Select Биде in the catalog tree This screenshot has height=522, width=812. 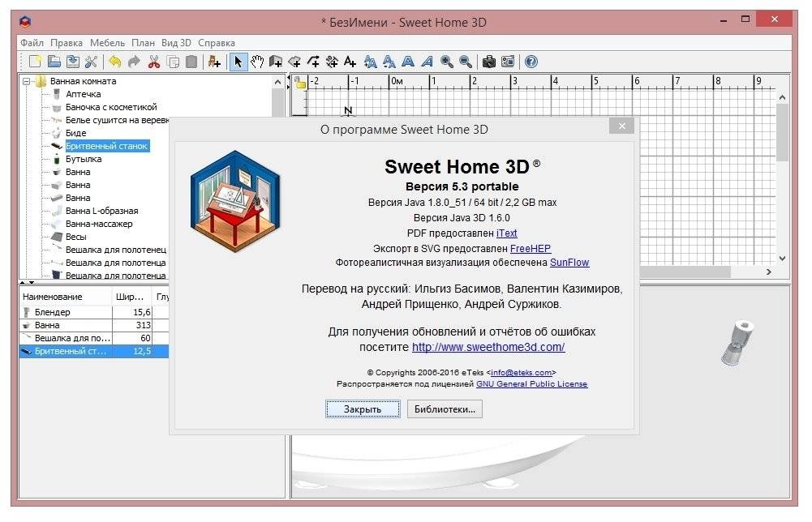coord(75,133)
